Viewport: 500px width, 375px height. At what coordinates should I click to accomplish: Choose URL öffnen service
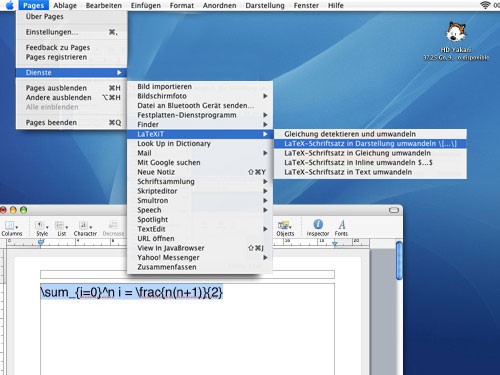tap(200, 239)
